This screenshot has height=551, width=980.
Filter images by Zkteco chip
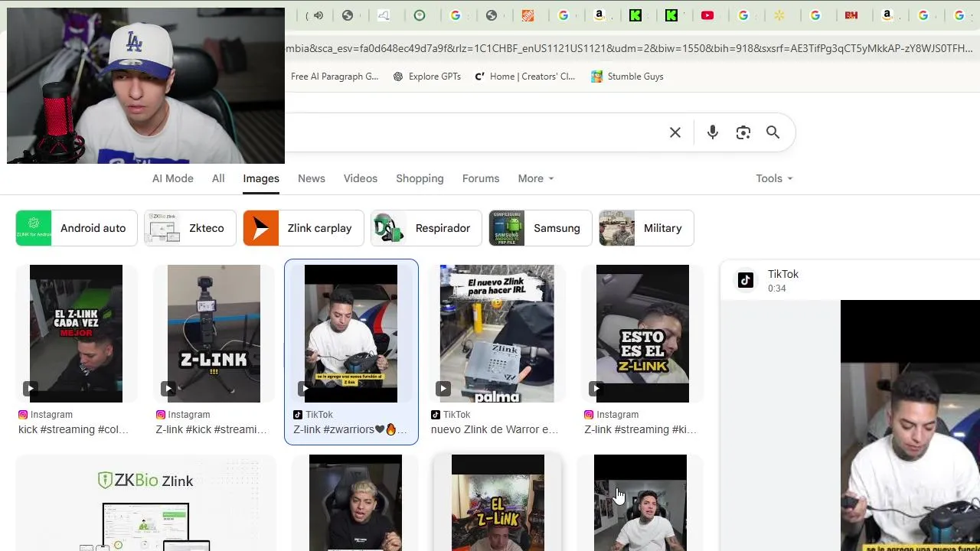click(191, 228)
